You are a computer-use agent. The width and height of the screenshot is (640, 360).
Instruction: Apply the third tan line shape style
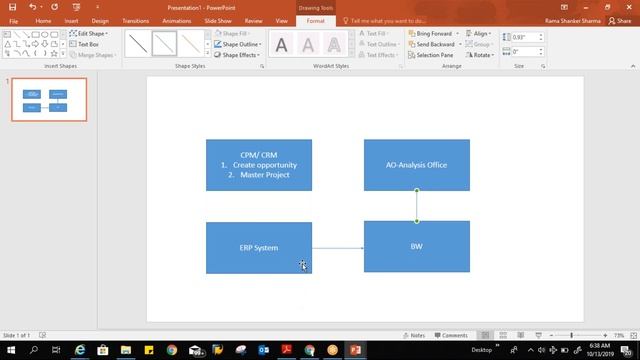190,44
